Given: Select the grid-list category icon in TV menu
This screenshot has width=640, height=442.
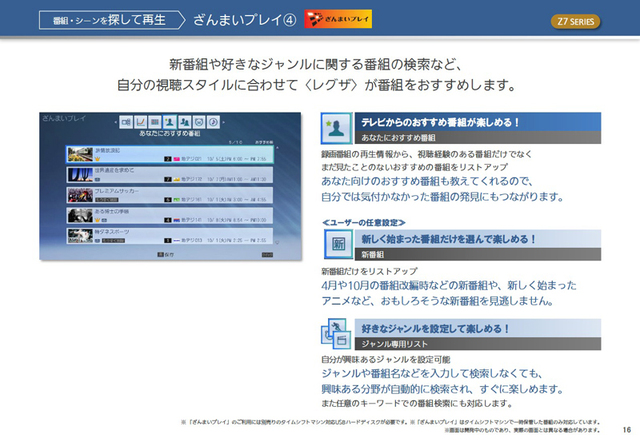Looking at the screenshot, I should click(155, 122).
